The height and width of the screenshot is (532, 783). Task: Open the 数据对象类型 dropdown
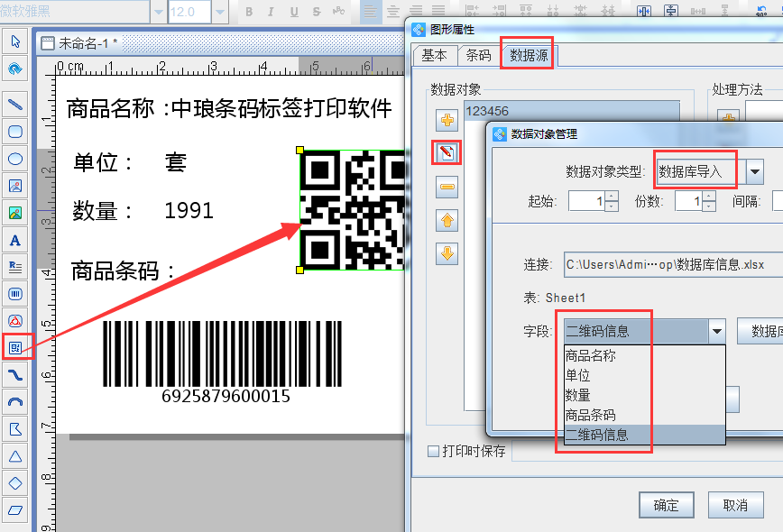coord(755,170)
